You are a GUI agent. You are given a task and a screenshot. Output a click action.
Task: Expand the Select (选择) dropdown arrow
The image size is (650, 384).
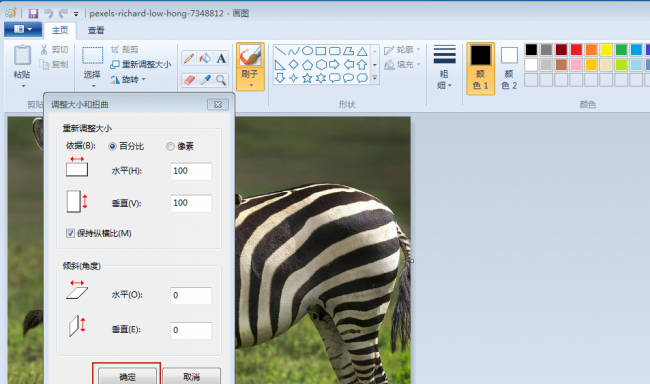click(x=93, y=86)
